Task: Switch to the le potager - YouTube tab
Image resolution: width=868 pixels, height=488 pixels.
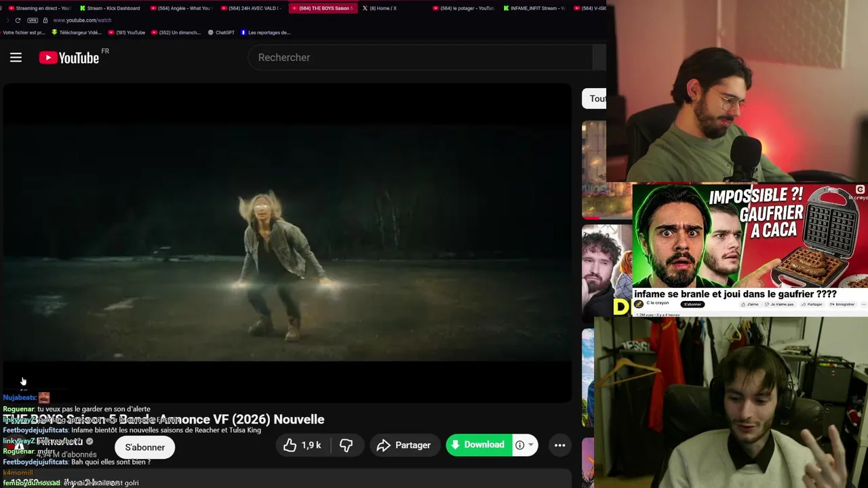Action: point(465,8)
